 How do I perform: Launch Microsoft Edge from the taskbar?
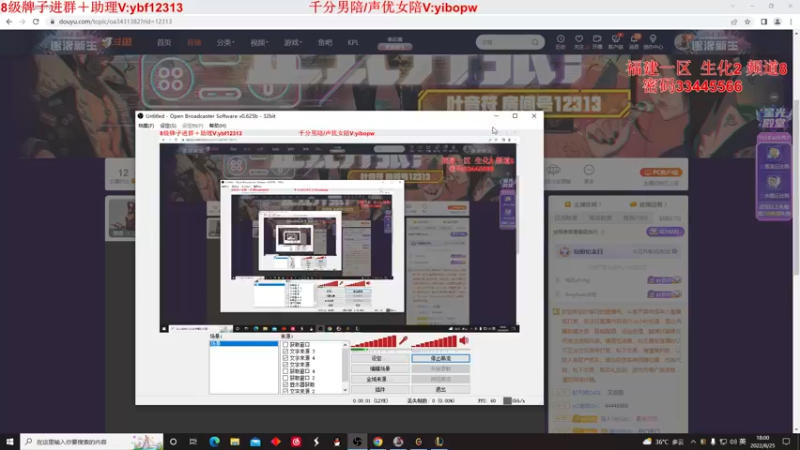[214, 441]
